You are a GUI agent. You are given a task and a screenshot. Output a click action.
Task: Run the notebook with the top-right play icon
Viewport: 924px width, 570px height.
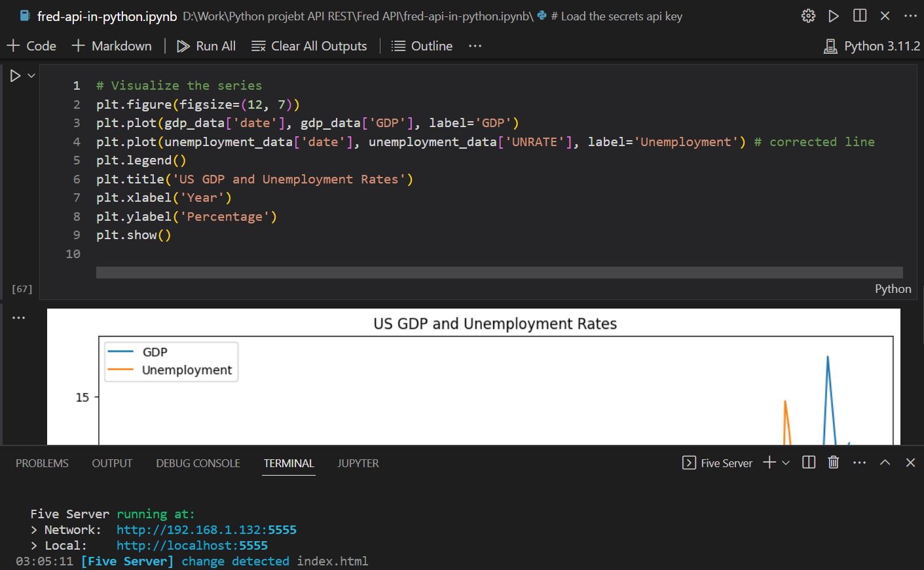[834, 16]
